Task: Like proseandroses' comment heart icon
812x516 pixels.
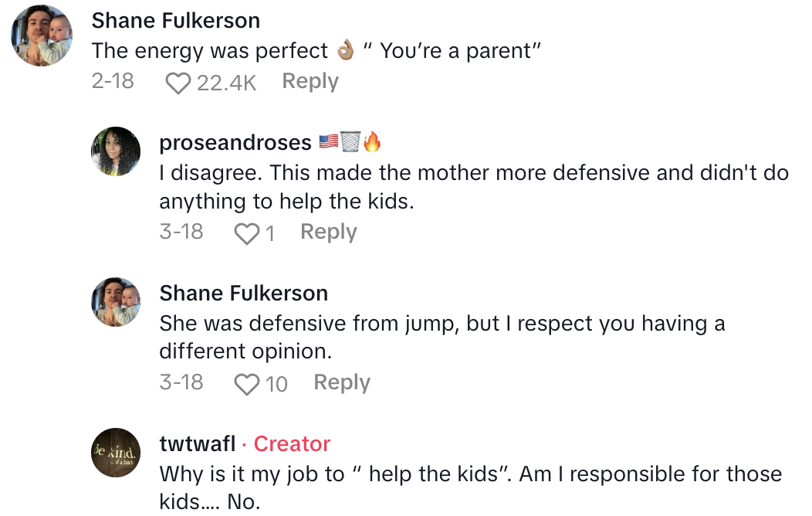Action: [x=246, y=233]
